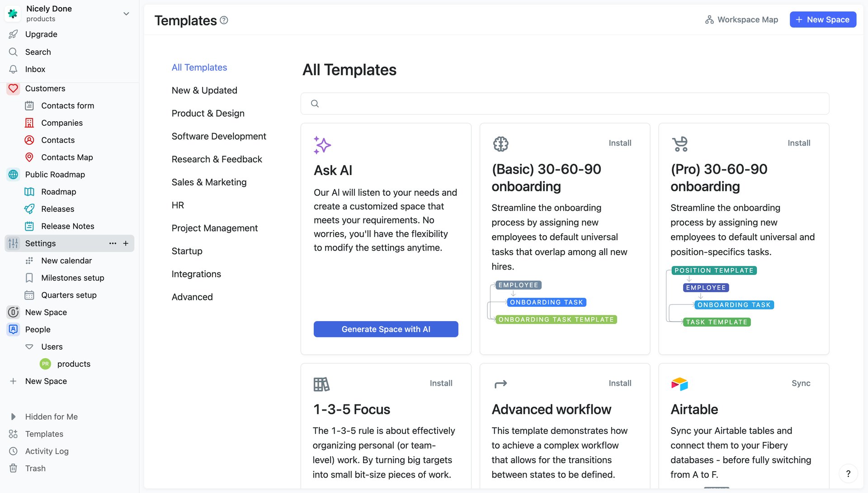868x493 pixels.
Task: Collapse the Users group under People
Action: (x=28, y=346)
